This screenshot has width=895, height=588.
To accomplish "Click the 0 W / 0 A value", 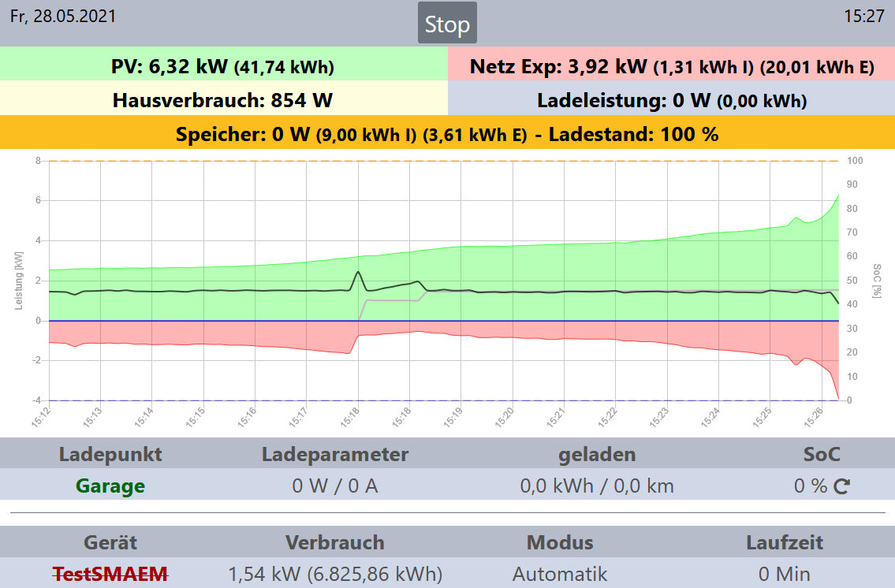I will pos(335,486).
